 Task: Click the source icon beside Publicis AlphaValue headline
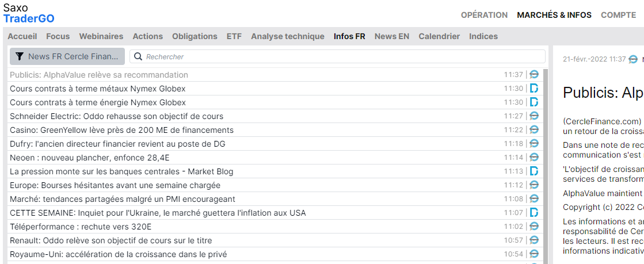click(534, 75)
